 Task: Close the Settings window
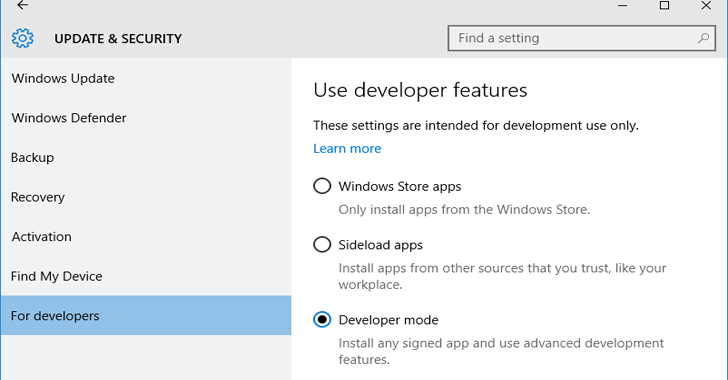click(706, 6)
